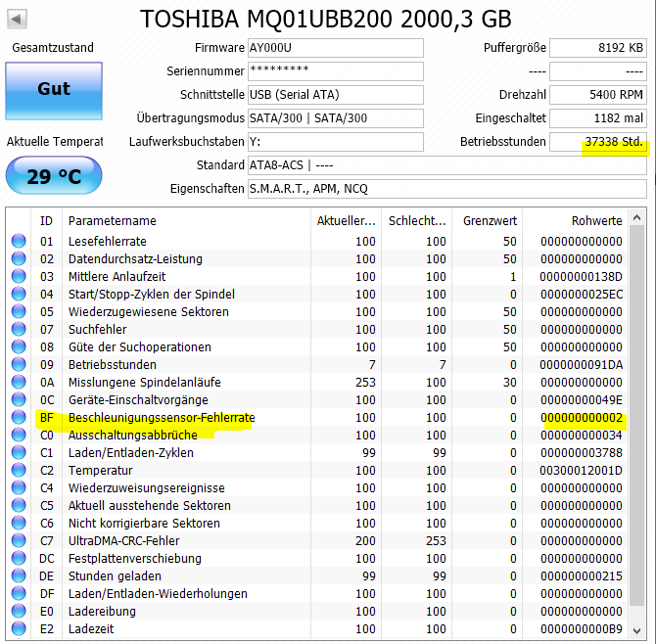Select the Mittlere Anlaufzeit parameter name
The image size is (656, 644).
117,276
